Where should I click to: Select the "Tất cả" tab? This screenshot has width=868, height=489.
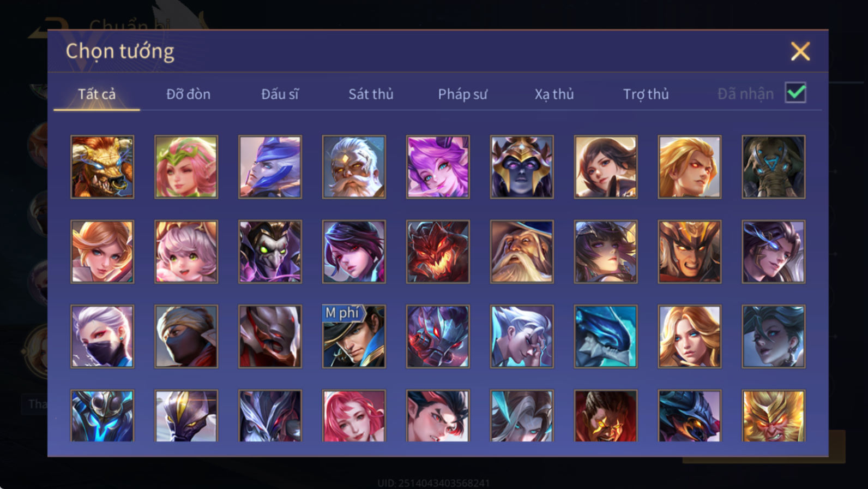[97, 94]
